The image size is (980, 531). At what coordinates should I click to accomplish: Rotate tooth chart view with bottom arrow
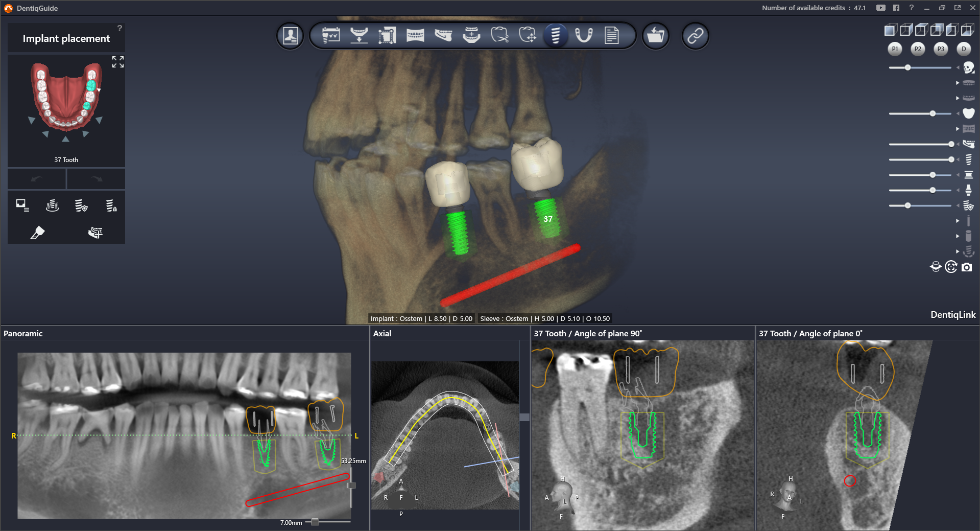coord(65,139)
